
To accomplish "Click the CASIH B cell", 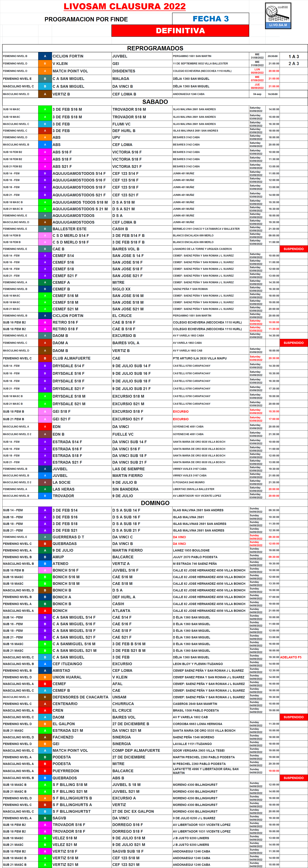I will [x=142, y=229].
